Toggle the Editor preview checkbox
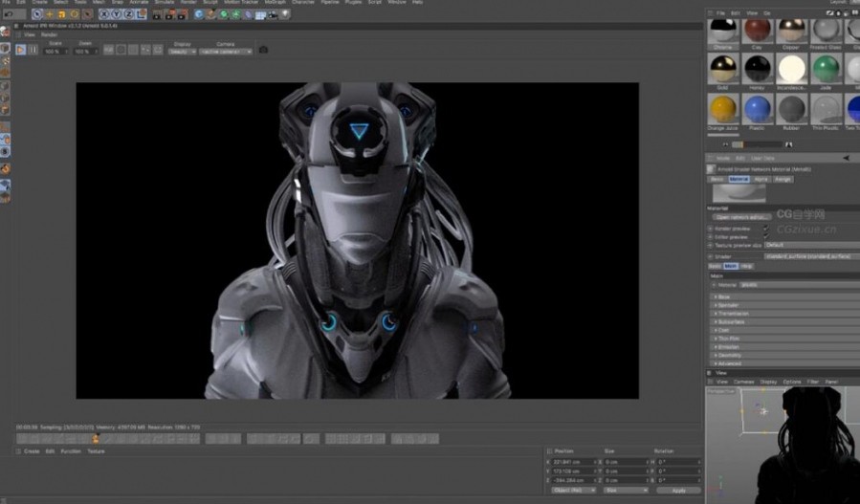860x504 pixels. click(x=765, y=237)
